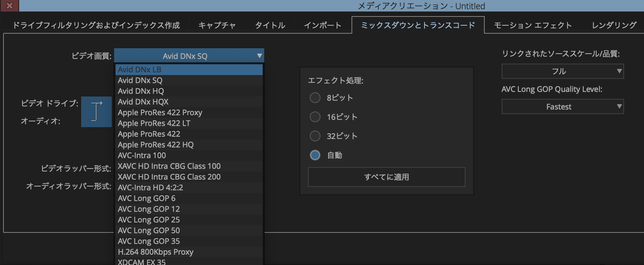Switch to the レンダリング tab

click(614, 25)
